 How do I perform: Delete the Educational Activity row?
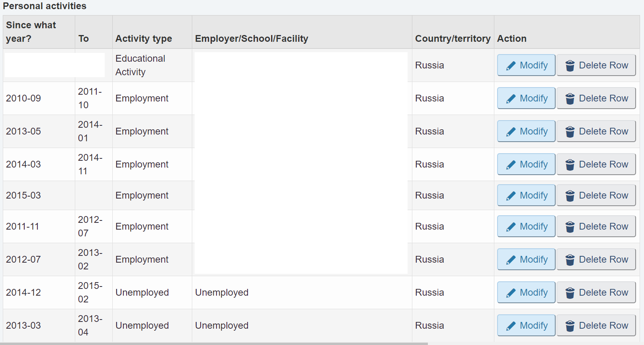[596, 65]
